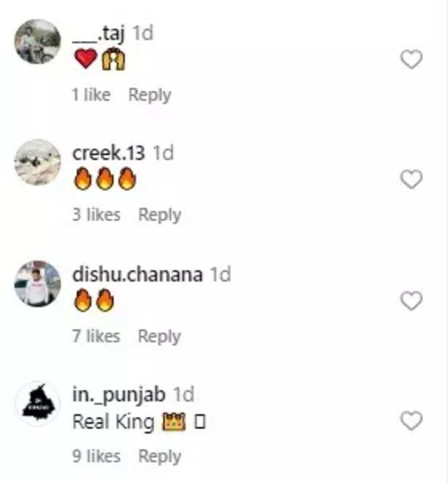Like creek.13's fire emoji comment
Viewport: 448px width, 483px height.
tap(412, 180)
